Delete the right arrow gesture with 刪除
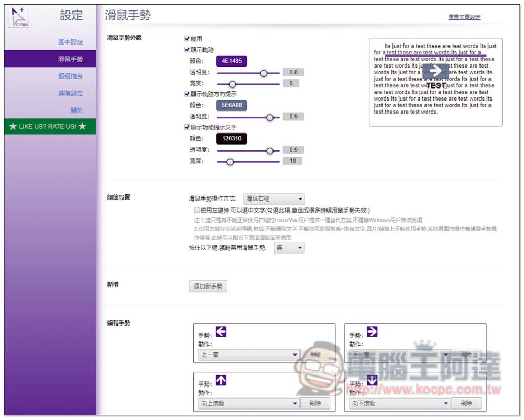The width and height of the screenshot is (524, 420). [466, 355]
